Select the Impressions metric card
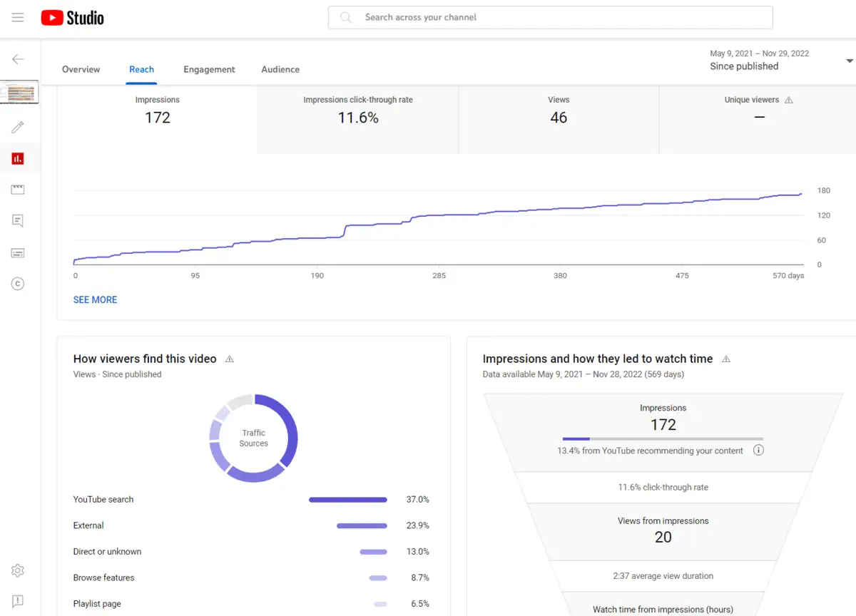 tap(157, 118)
